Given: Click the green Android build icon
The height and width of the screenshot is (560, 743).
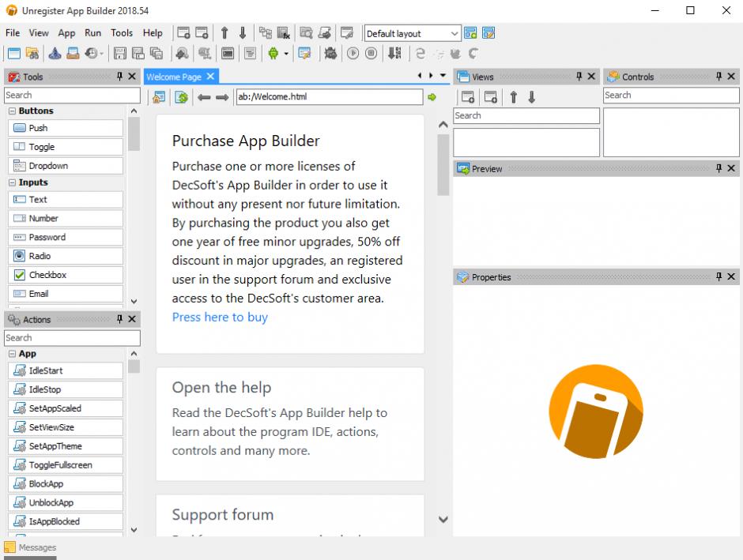Looking at the screenshot, I should 273,54.
